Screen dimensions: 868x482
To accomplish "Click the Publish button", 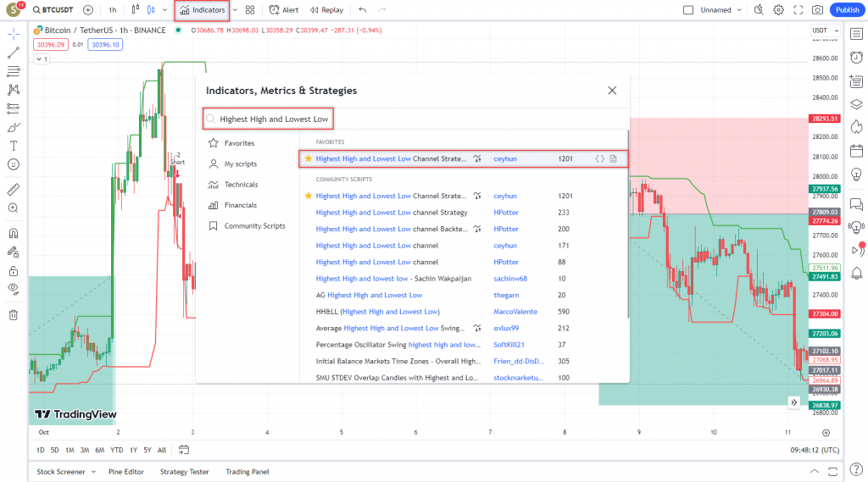I will (x=846, y=10).
